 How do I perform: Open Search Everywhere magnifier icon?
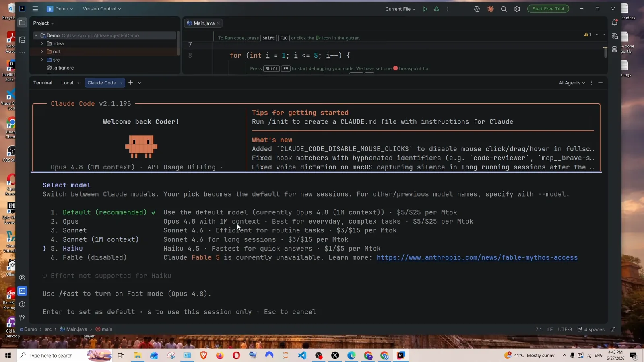(x=504, y=9)
